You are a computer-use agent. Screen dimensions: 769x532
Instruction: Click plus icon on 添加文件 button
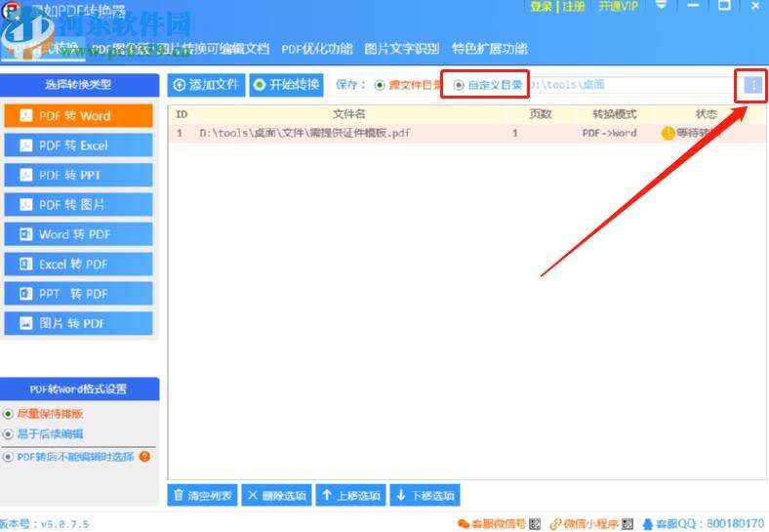[180, 85]
